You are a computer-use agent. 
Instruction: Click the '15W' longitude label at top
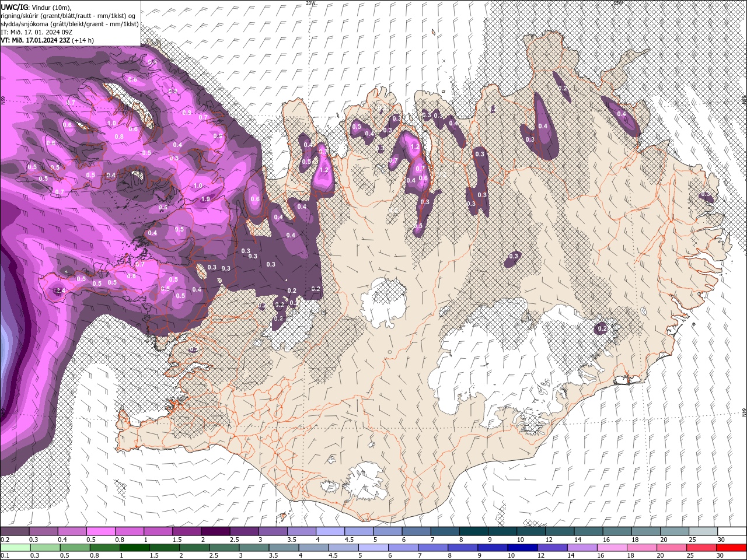(x=618, y=3)
